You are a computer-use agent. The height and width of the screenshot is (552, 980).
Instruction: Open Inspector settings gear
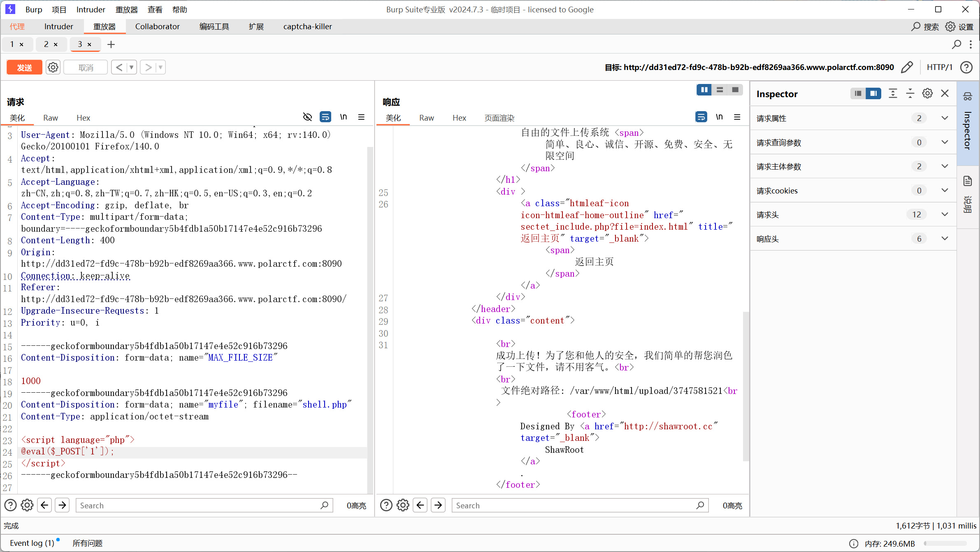(x=927, y=93)
